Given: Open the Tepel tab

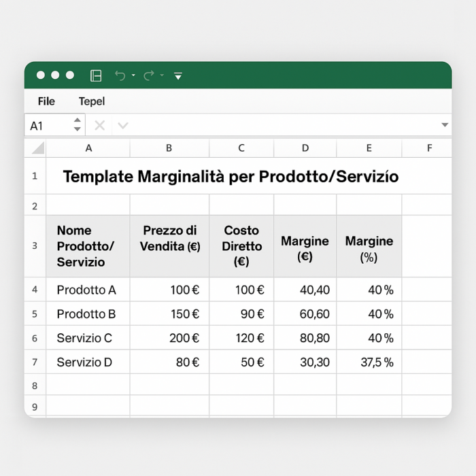Looking at the screenshot, I should (92, 101).
